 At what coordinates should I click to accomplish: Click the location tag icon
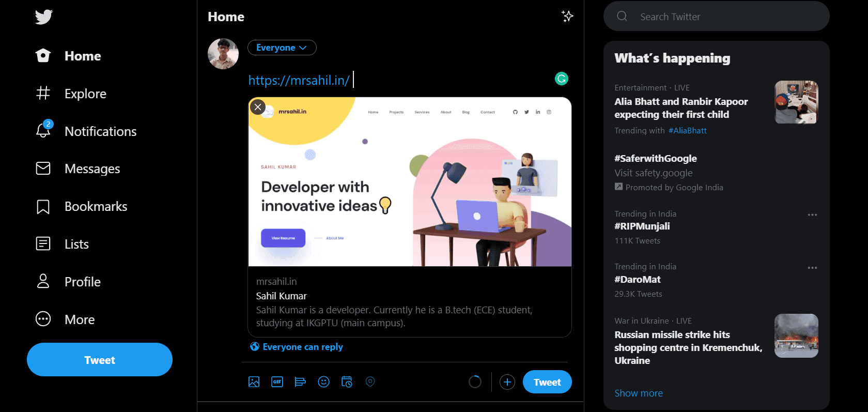tap(370, 382)
